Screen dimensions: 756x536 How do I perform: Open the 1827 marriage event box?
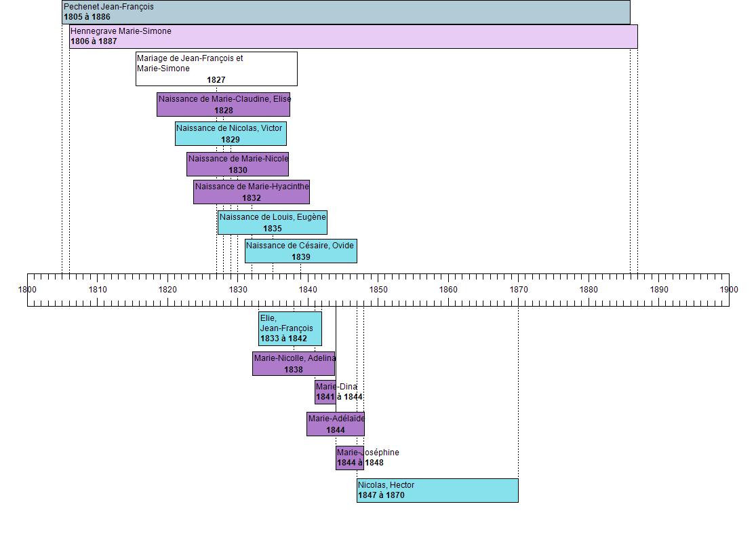[216, 69]
